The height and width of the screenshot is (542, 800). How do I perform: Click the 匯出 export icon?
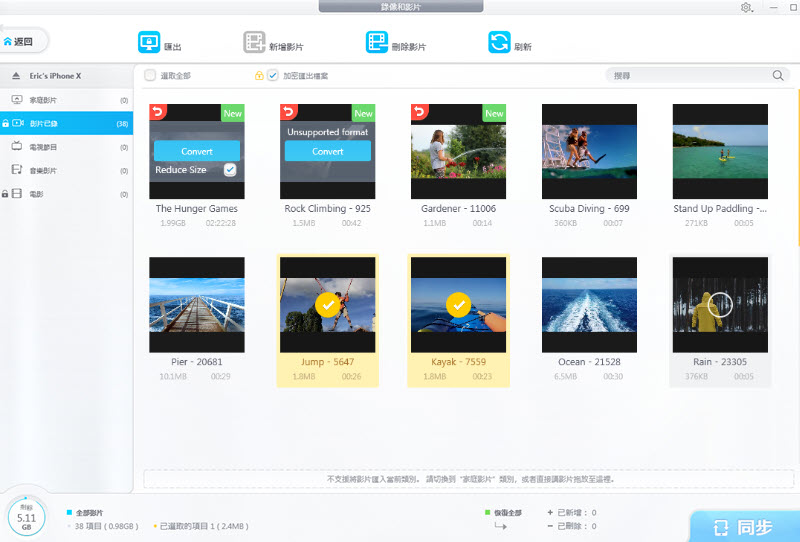pos(149,43)
